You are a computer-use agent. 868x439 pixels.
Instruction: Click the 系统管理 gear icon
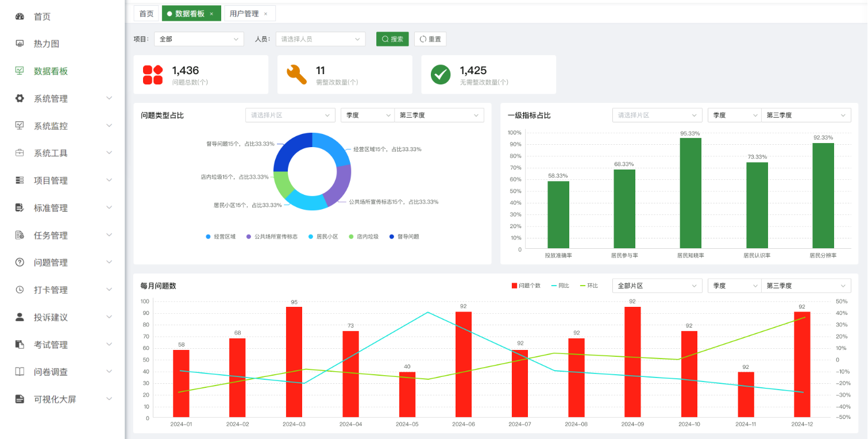tap(20, 98)
